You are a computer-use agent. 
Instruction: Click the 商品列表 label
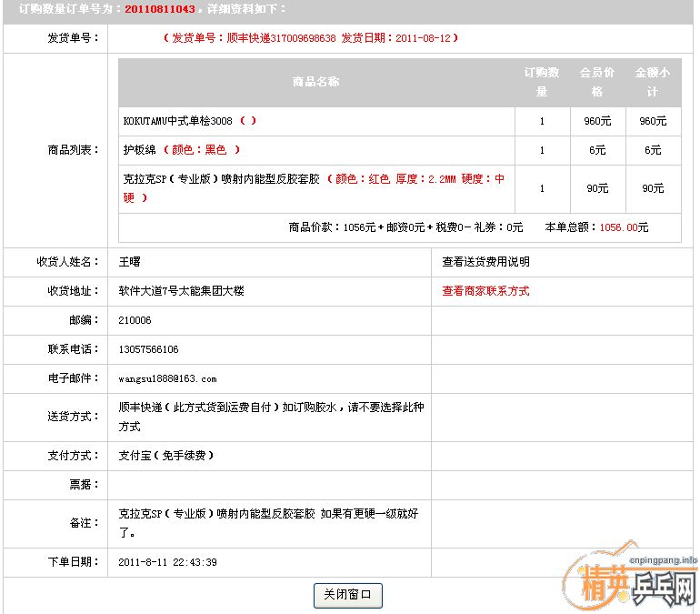pos(74,150)
